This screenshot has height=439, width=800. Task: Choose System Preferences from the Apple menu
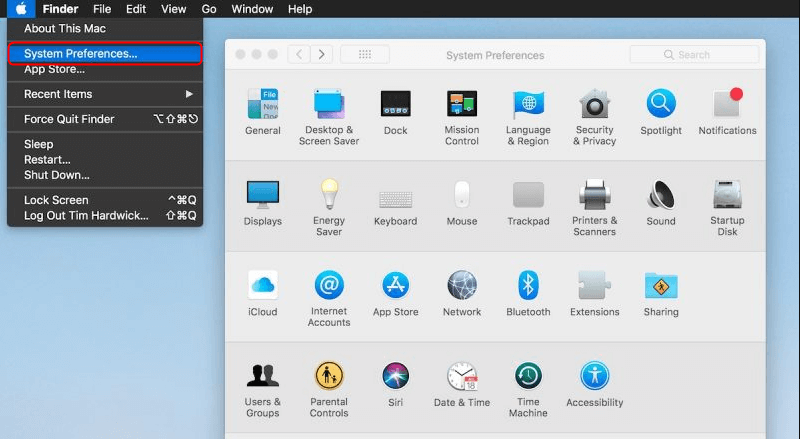(105, 53)
